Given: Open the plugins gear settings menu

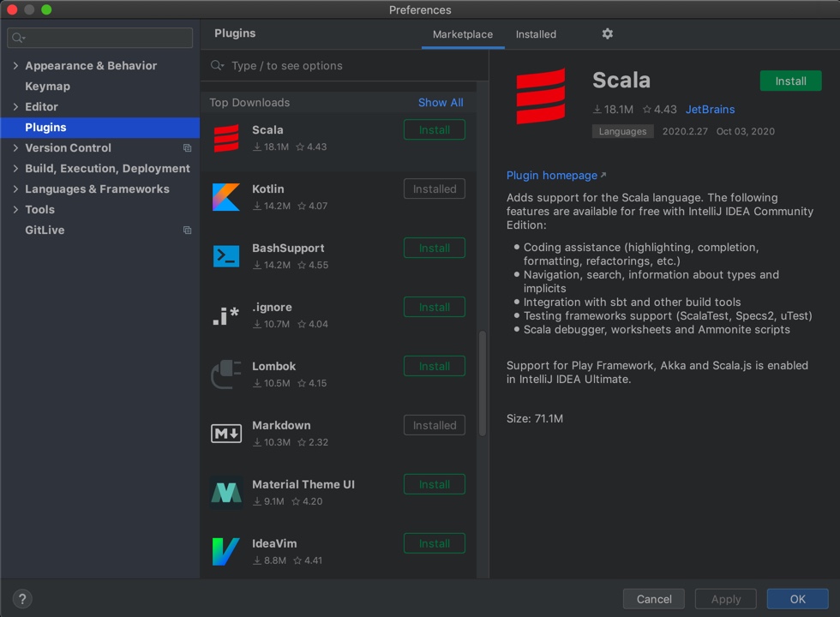Looking at the screenshot, I should (607, 33).
